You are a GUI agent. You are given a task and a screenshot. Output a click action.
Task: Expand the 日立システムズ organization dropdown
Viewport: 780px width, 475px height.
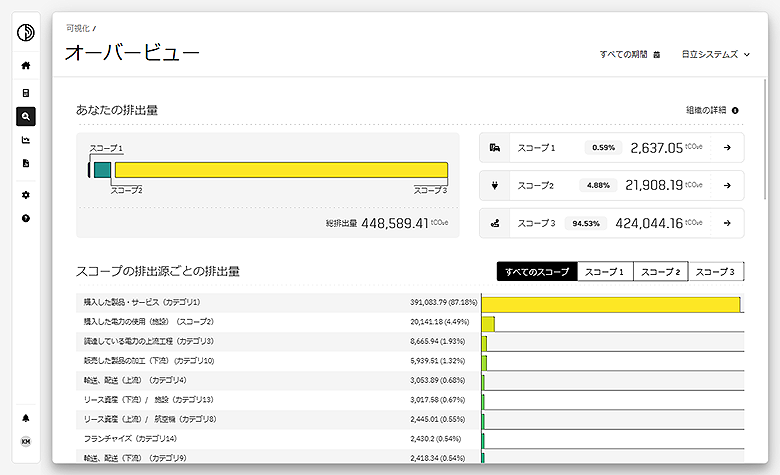[x=715, y=55]
